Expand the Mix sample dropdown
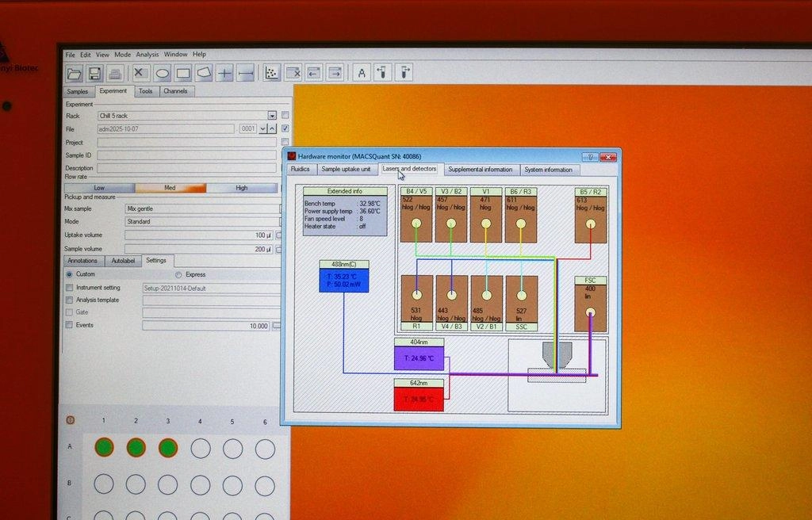 (x=202, y=208)
